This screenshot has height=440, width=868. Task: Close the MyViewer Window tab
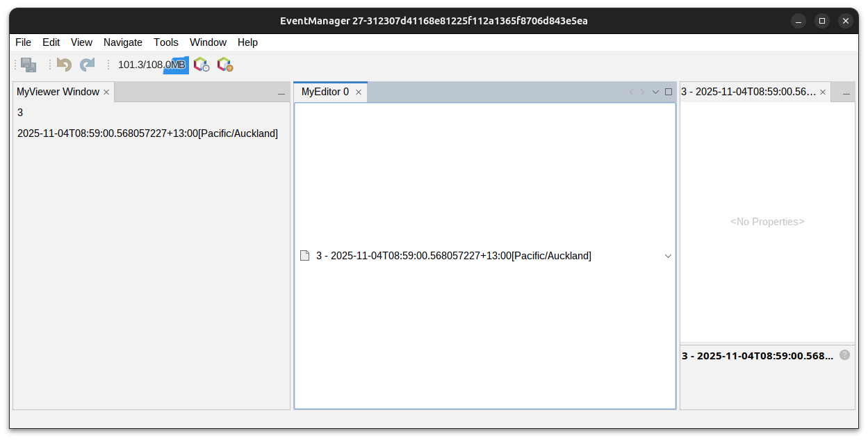(x=106, y=92)
